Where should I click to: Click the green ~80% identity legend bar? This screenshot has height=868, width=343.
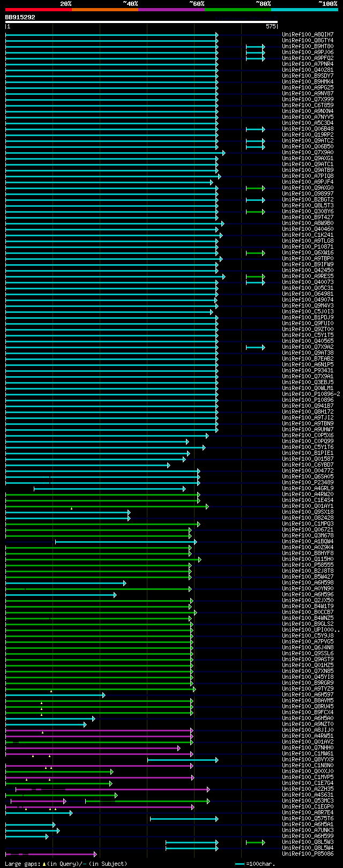(238, 10)
